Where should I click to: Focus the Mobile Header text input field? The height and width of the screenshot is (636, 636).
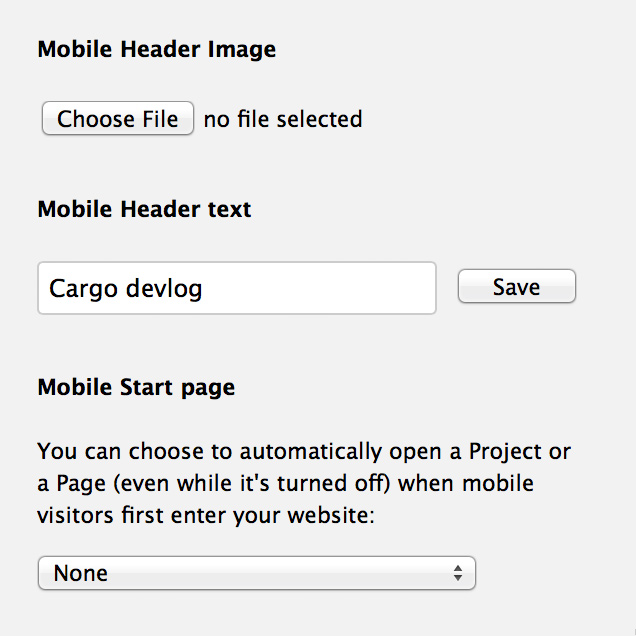[x=237, y=288]
